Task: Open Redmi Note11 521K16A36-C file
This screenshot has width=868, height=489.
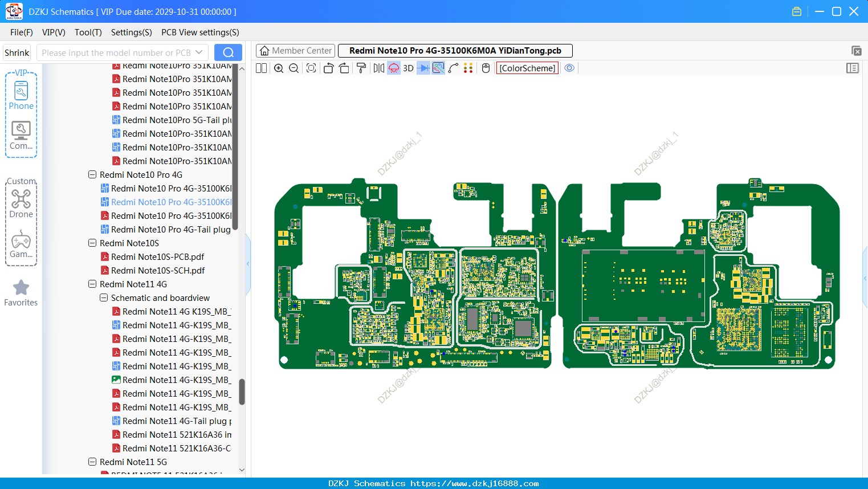Action: click(171, 449)
